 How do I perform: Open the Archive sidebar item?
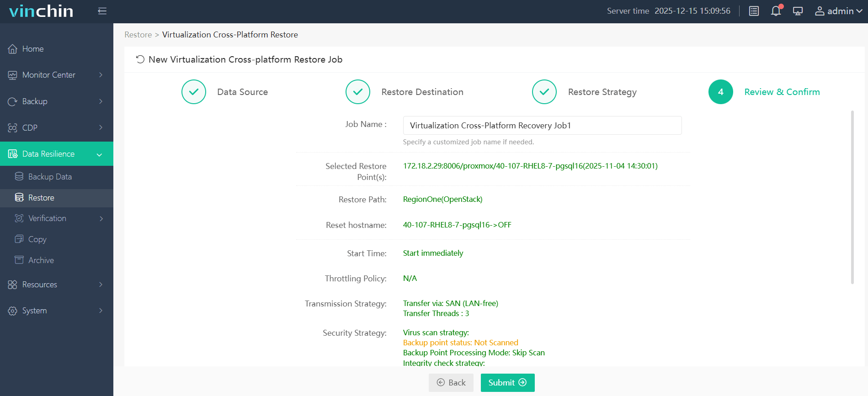(x=41, y=260)
